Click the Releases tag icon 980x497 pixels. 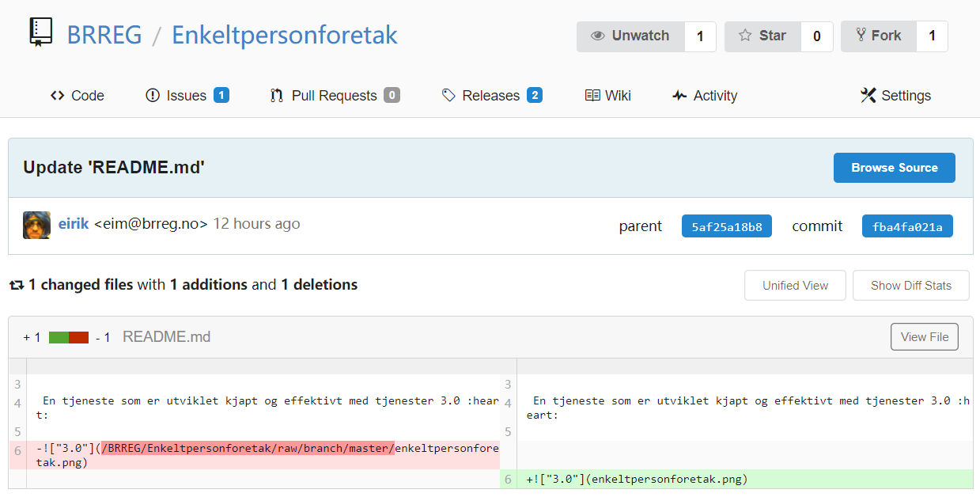tap(448, 96)
